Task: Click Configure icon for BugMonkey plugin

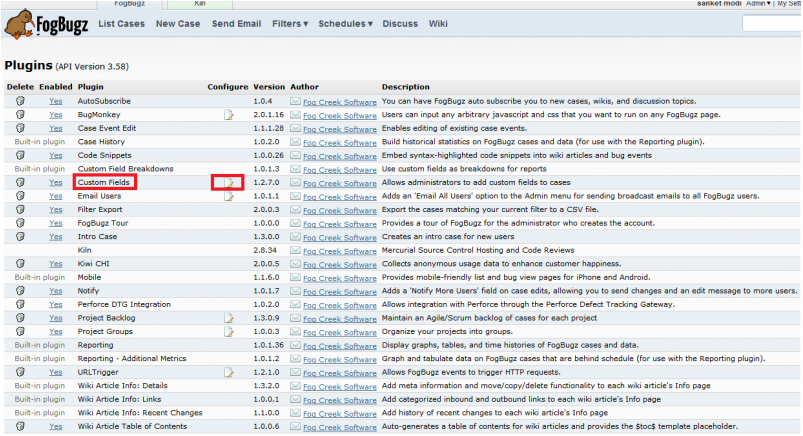Action: (x=228, y=115)
